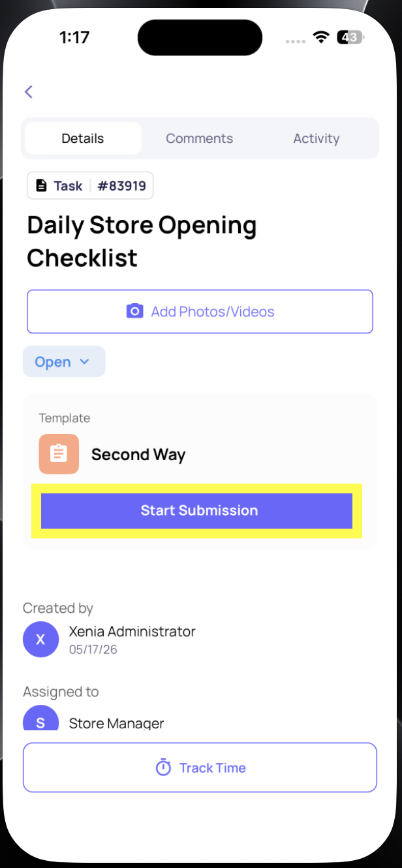Open the Open status dropdown

(64, 362)
